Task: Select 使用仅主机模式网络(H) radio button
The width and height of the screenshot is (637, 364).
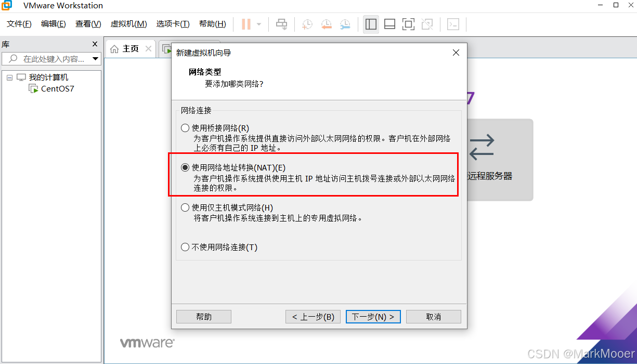Action: coord(185,207)
